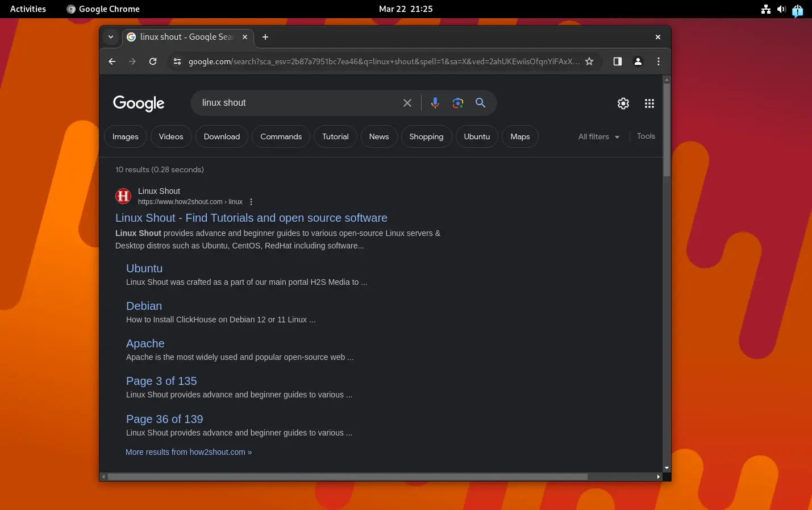Viewport: 812px width, 510px height.
Task: Select the Ubuntu filter chip
Action: (x=477, y=136)
